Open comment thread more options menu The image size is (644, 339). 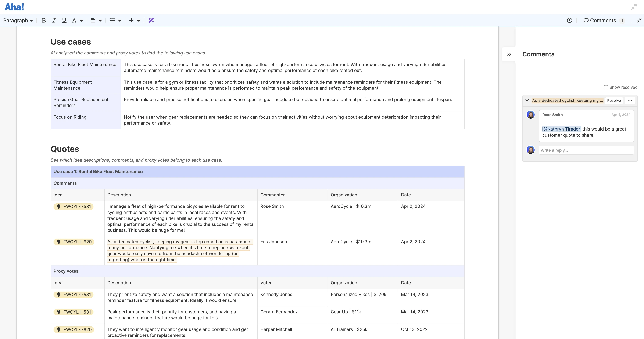(630, 100)
